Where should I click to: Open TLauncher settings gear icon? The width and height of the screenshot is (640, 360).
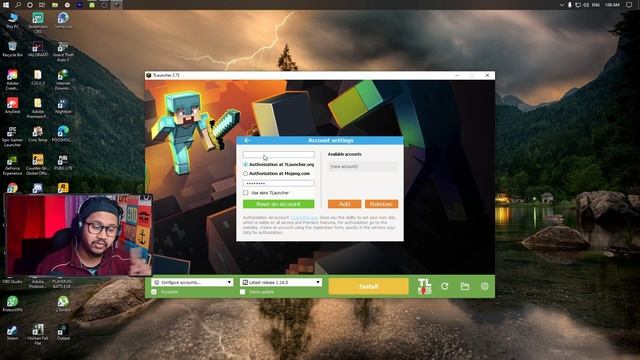[x=485, y=287]
